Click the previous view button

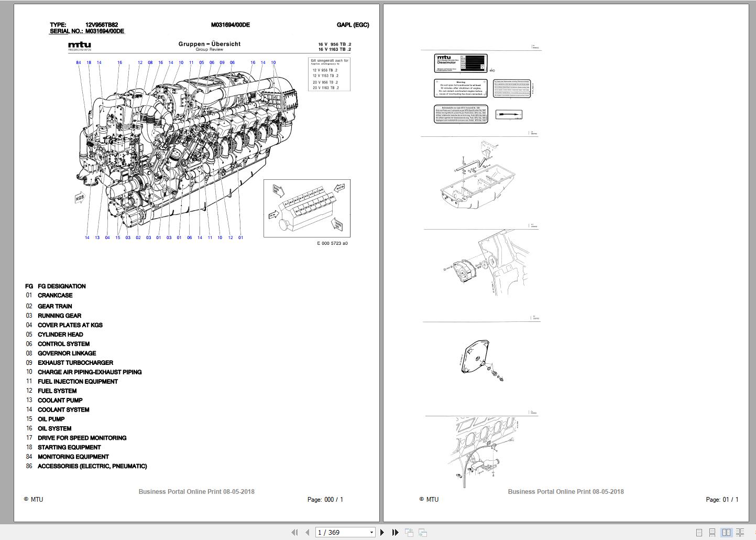(409, 532)
